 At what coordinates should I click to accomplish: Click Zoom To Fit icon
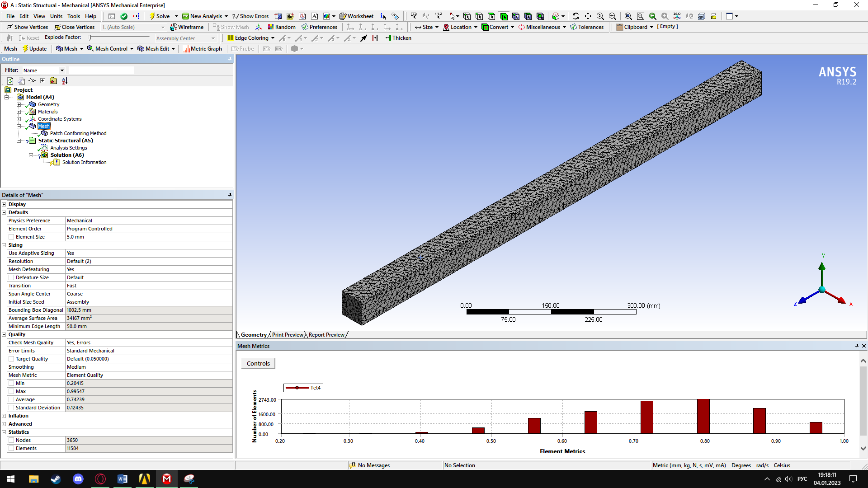point(628,16)
